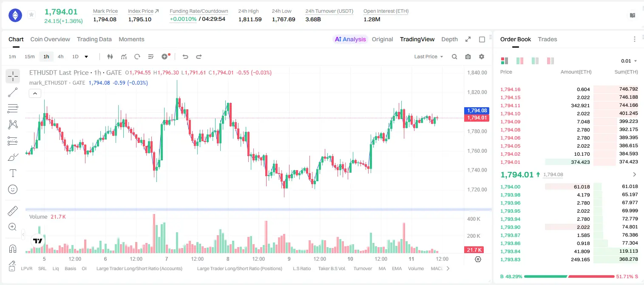Show only sell orders in order book
This screenshot has width=644, height=285.
pos(550,61)
